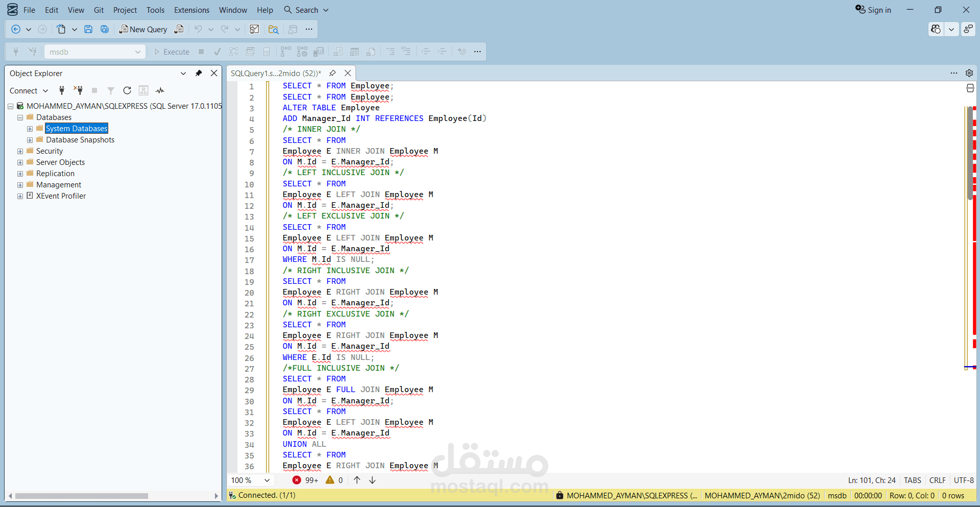Click Connect Object Explorer plug icon

point(62,90)
